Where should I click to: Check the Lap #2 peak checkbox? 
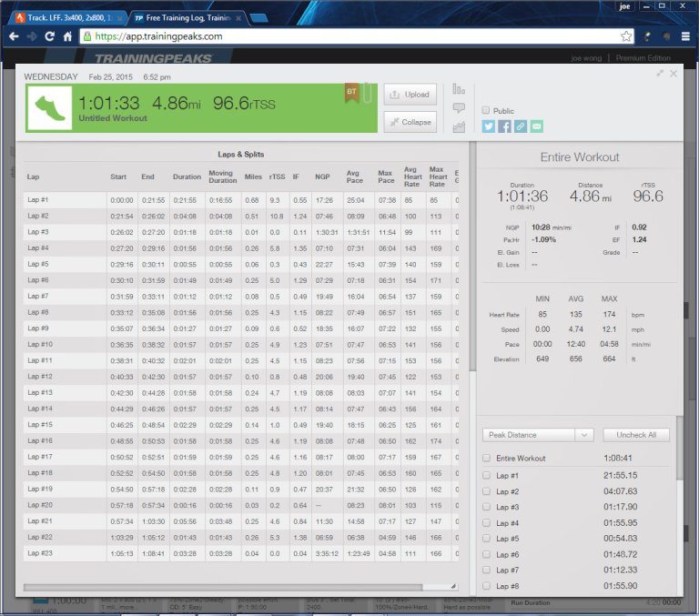pyautogui.click(x=487, y=491)
